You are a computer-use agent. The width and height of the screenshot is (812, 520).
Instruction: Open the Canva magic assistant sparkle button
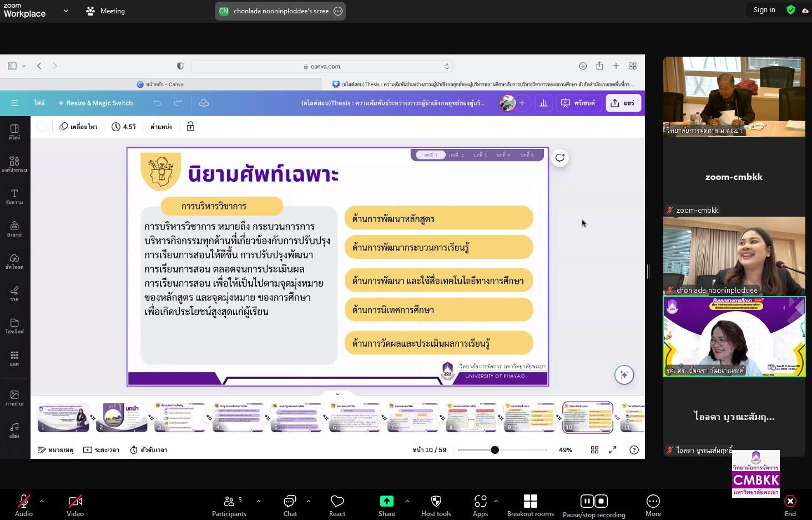pos(624,375)
